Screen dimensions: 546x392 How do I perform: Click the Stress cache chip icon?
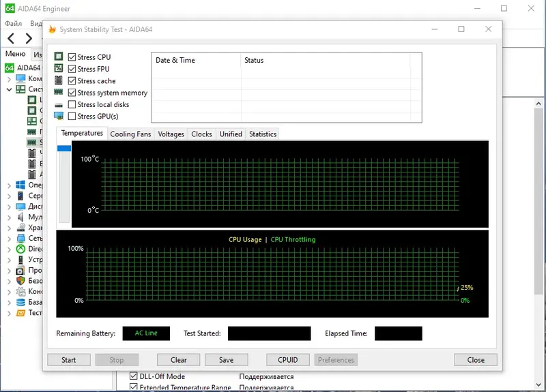click(x=59, y=80)
